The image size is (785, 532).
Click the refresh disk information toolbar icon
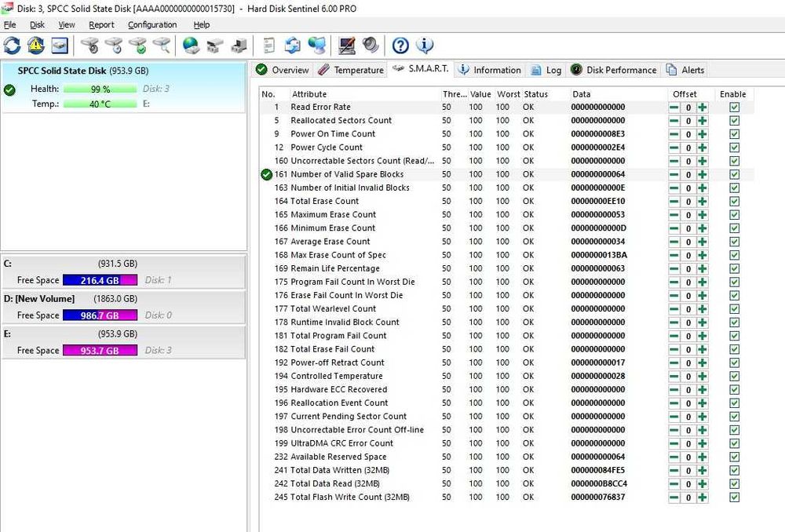(12, 46)
